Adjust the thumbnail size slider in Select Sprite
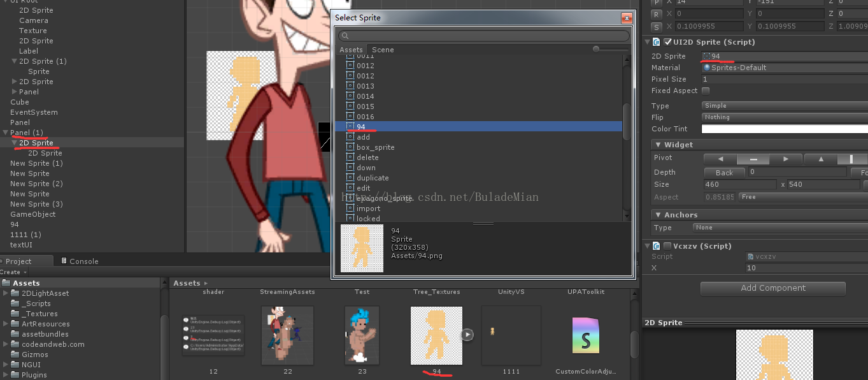The width and height of the screenshot is (868, 380). 596,49
